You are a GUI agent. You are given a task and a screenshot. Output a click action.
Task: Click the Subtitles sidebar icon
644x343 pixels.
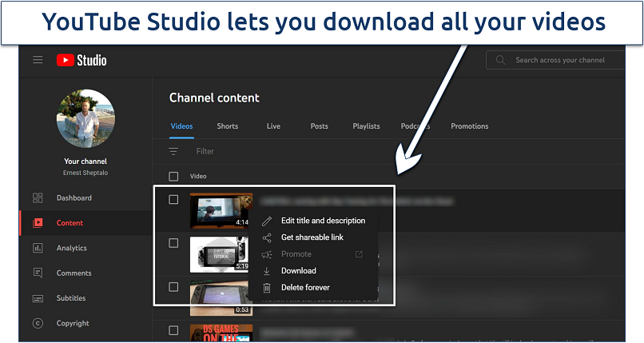[38, 299]
